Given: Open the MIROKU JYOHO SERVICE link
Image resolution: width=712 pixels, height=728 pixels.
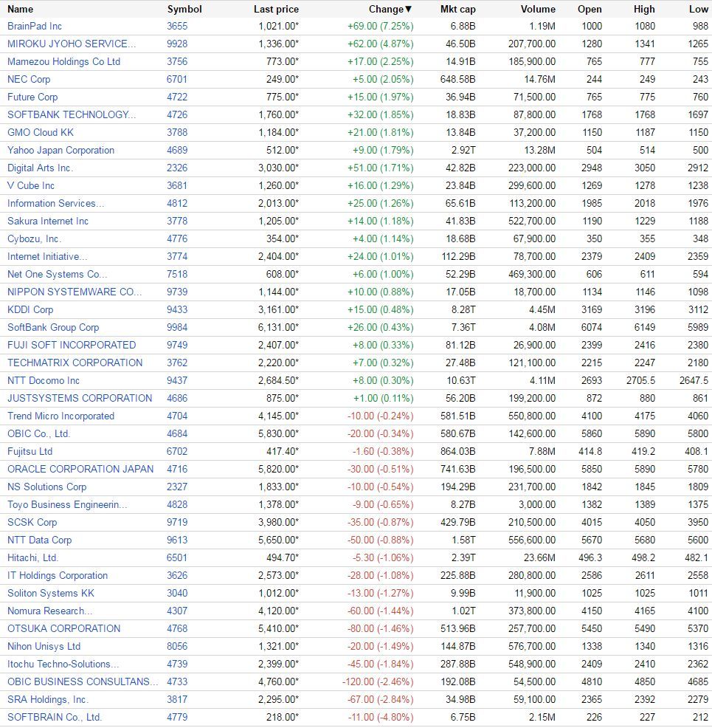Looking at the screenshot, I should [x=72, y=44].
